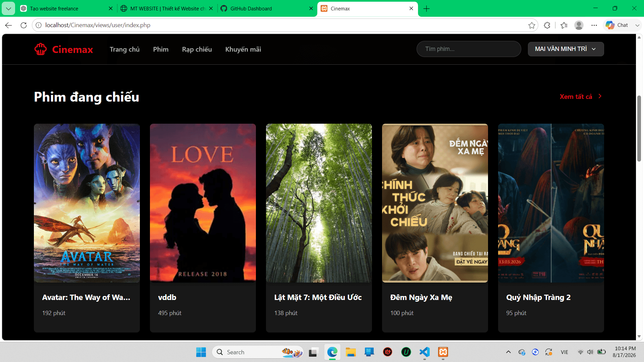Open the browser profile icon

tap(579, 25)
